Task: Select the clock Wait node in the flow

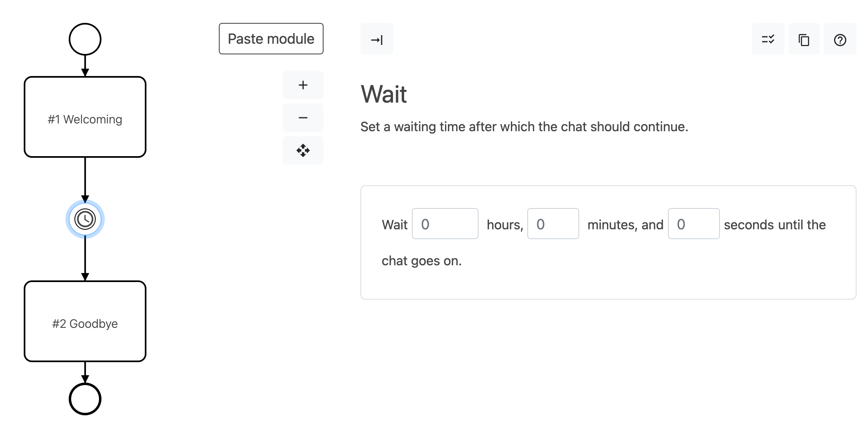Action: 85,219
